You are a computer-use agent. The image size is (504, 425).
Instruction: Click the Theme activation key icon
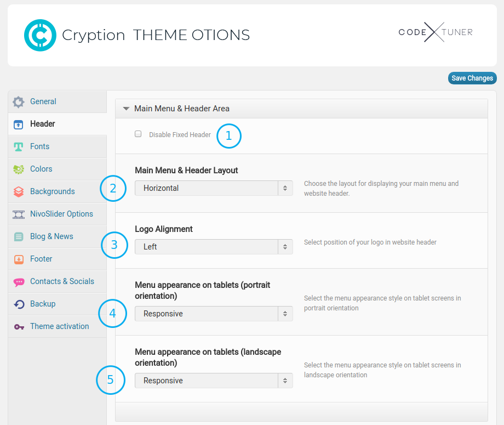coord(19,326)
